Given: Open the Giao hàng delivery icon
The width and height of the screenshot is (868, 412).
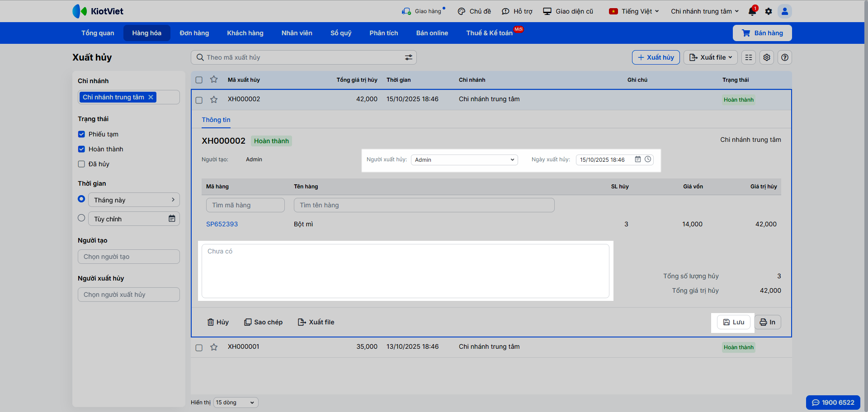Looking at the screenshot, I should coord(406,11).
